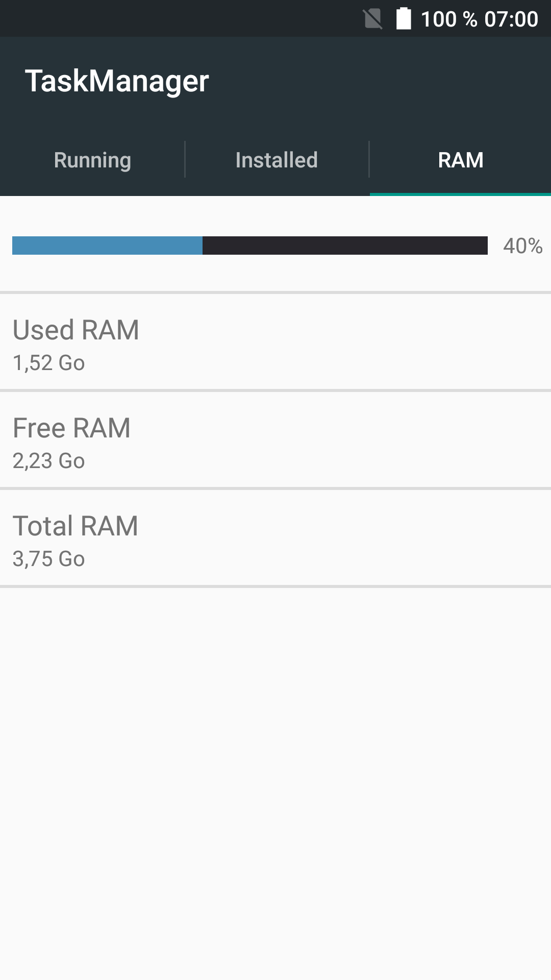Tap the battery icon in status bar

pyautogui.click(x=404, y=19)
